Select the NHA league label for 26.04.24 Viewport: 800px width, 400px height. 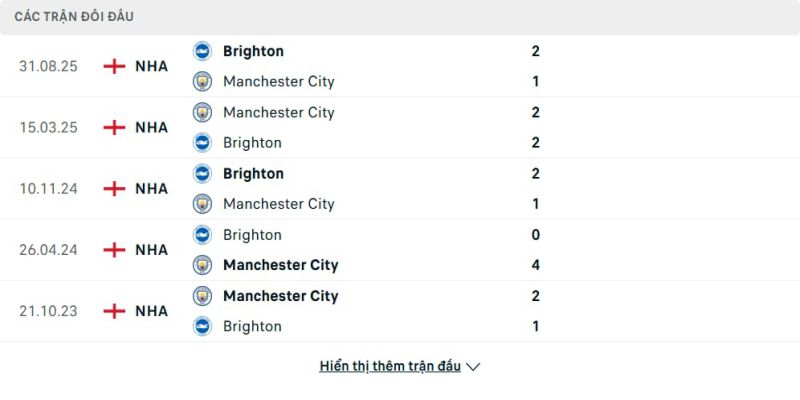pyautogui.click(x=152, y=250)
